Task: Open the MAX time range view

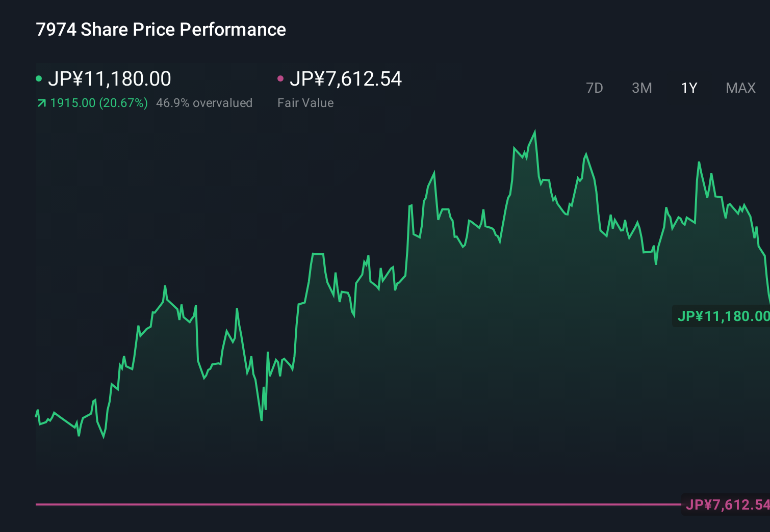Action: [740, 88]
